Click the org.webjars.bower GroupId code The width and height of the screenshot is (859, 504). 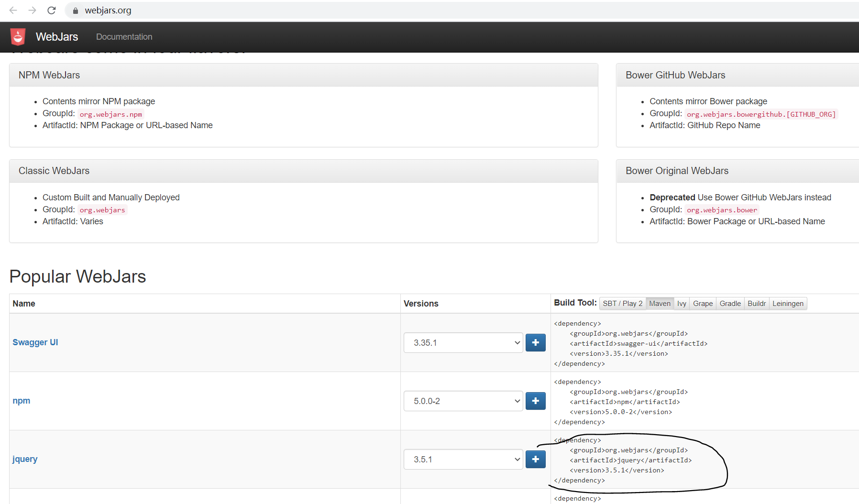coord(722,210)
